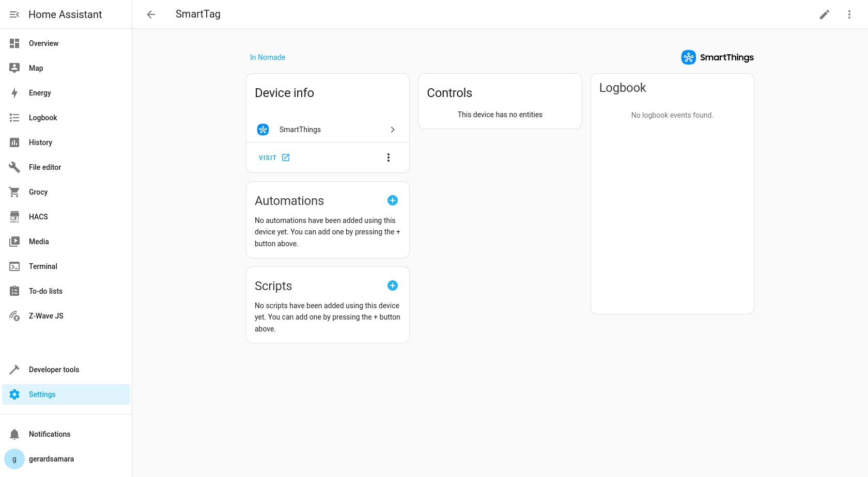Screen dimensions: 868x477
Task: Open the Device info three-dot menu
Action: coord(389,157)
